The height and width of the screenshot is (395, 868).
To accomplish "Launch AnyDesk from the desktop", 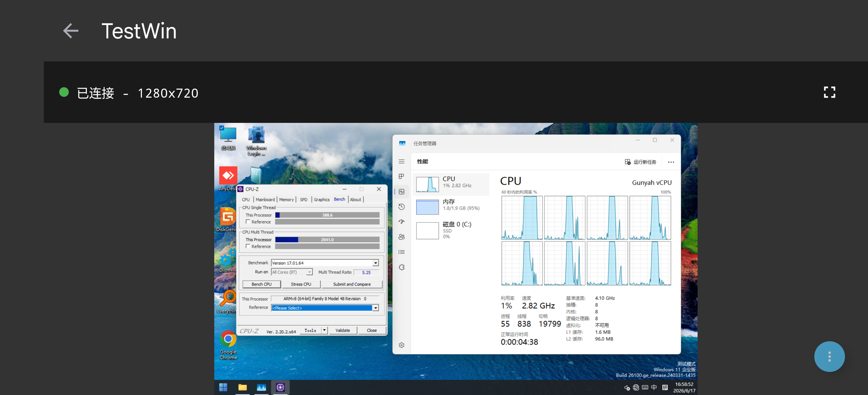I will point(227,179).
